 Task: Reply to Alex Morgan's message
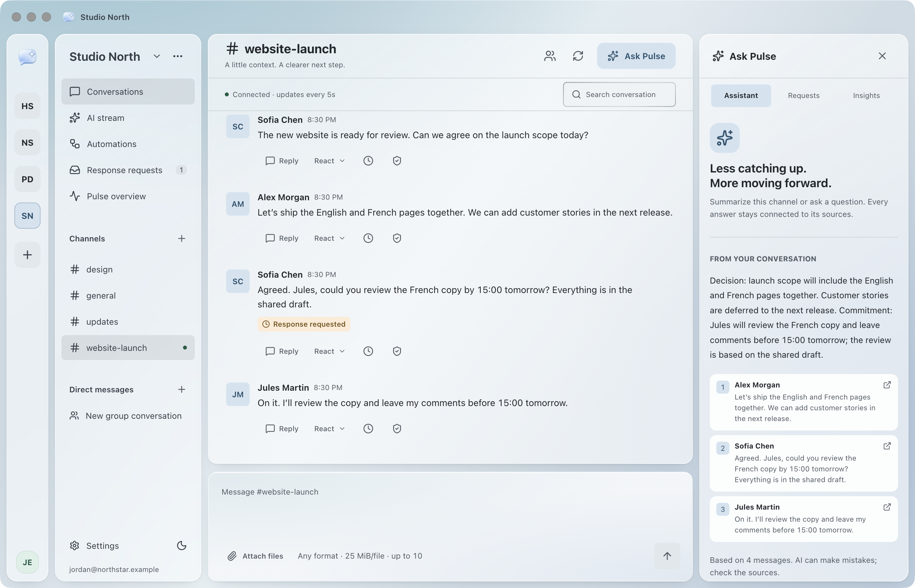point(282,238)
